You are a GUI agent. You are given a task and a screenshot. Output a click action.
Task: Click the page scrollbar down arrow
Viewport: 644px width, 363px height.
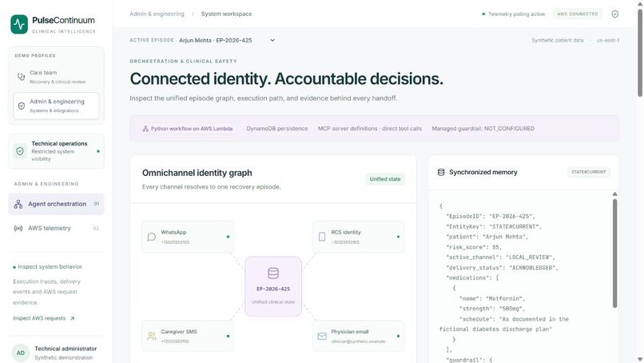640,359
